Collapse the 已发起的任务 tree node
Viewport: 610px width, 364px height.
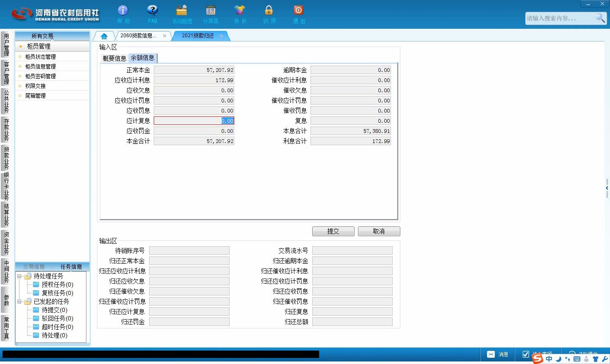(19, 301)
